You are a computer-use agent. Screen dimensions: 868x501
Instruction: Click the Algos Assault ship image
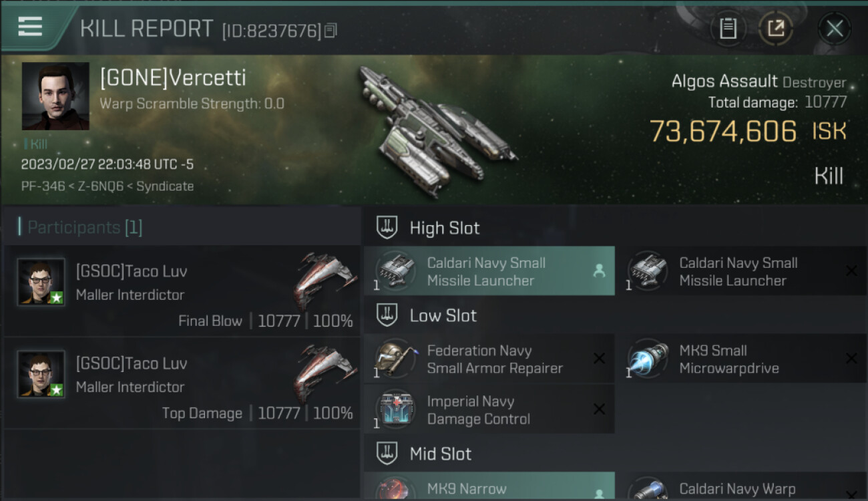tap(437, 130)
